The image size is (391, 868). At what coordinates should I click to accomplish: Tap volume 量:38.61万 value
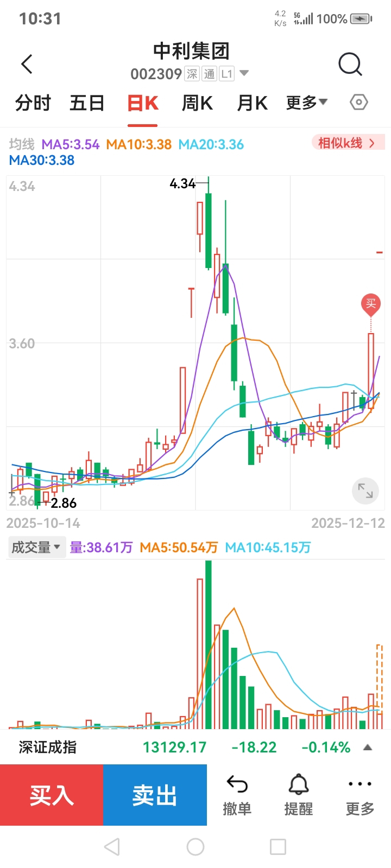click(102, 548)
